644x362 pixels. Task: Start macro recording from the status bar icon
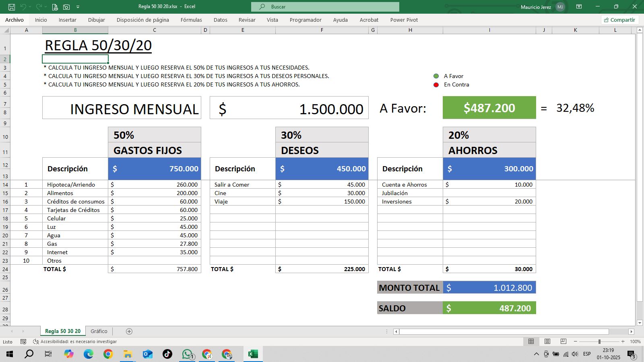click(x=23, y=341)
